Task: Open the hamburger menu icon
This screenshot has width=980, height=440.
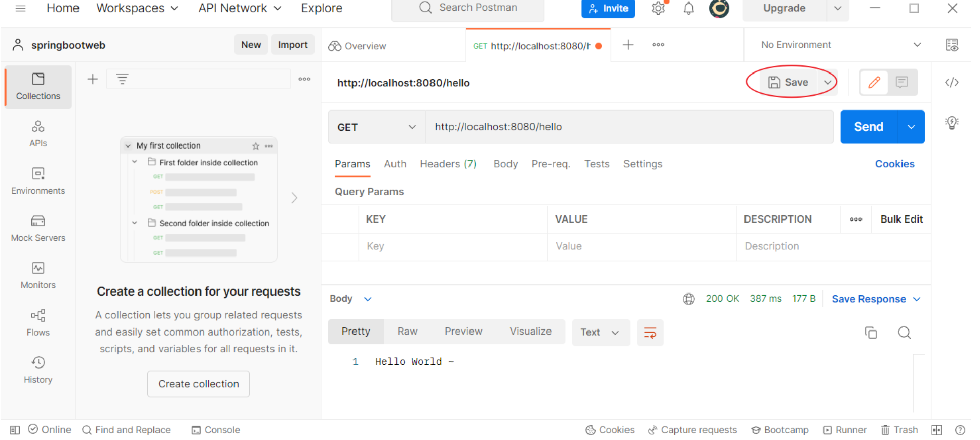Action: 21,8
